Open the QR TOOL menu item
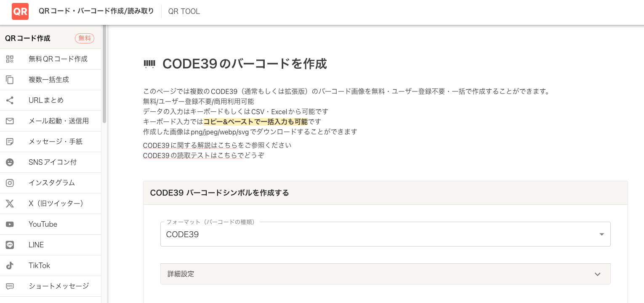This screenshot has height=303, width=644. [184, 11]
